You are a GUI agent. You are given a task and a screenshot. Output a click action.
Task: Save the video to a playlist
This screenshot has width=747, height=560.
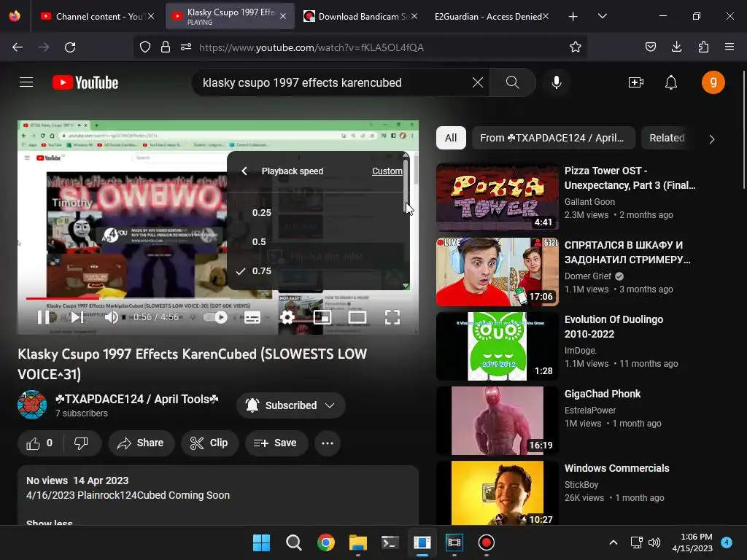(x=276, y=443)
